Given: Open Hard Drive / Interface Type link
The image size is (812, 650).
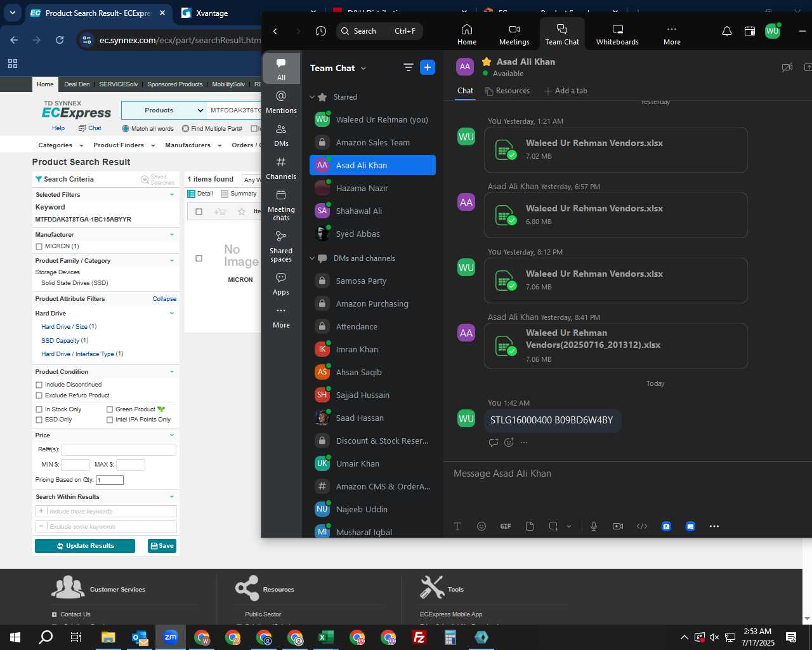Looking at the screenshot, I should click(x=77, y=354).
